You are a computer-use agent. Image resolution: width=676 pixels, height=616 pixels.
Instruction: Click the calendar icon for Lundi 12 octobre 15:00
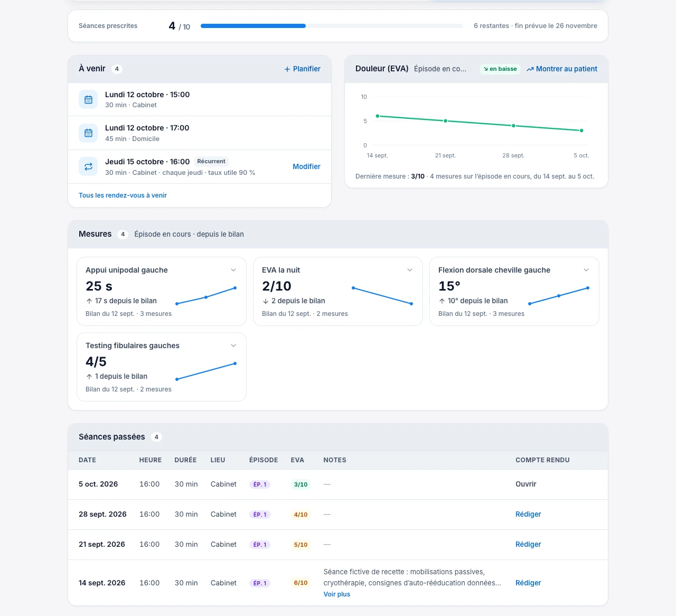(88, 99)
